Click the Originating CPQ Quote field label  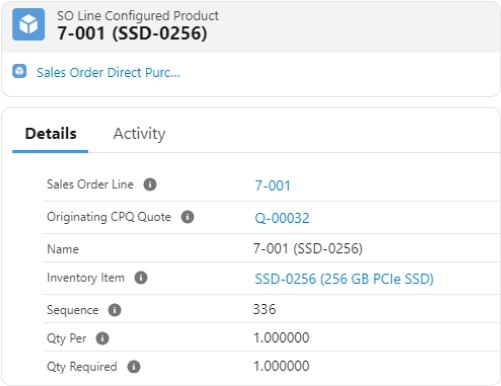(x=109, y=217)
